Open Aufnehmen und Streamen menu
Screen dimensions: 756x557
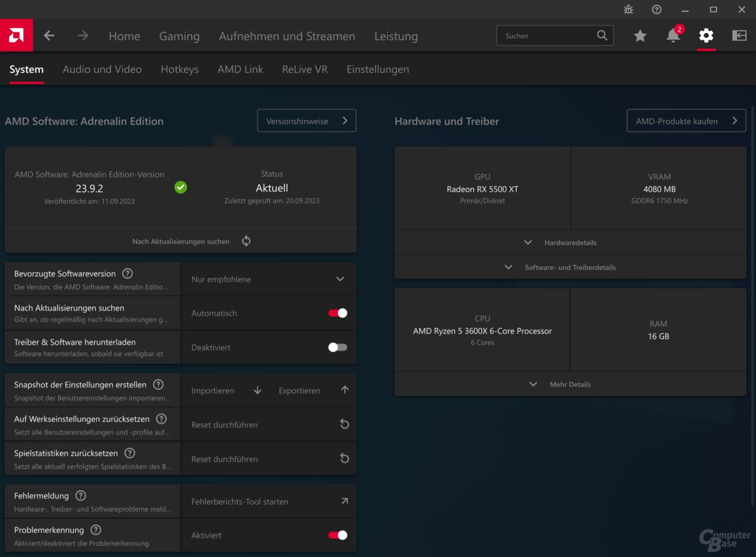click(287, 36)
